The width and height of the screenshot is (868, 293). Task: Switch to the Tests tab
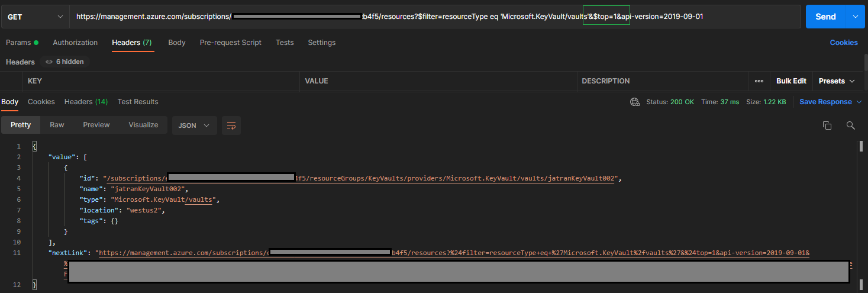coord(285,43)
